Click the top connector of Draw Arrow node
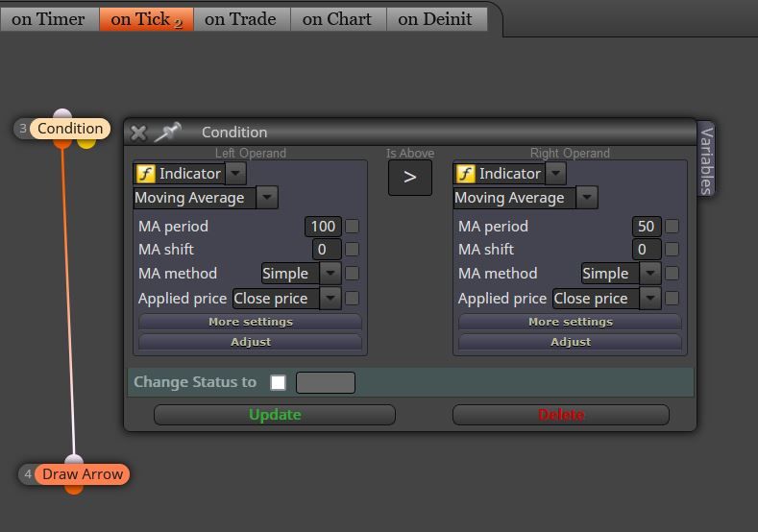Image resolution: width=758 pixels, height=532 pixels. pyautogui.click(x=74, y=459)
